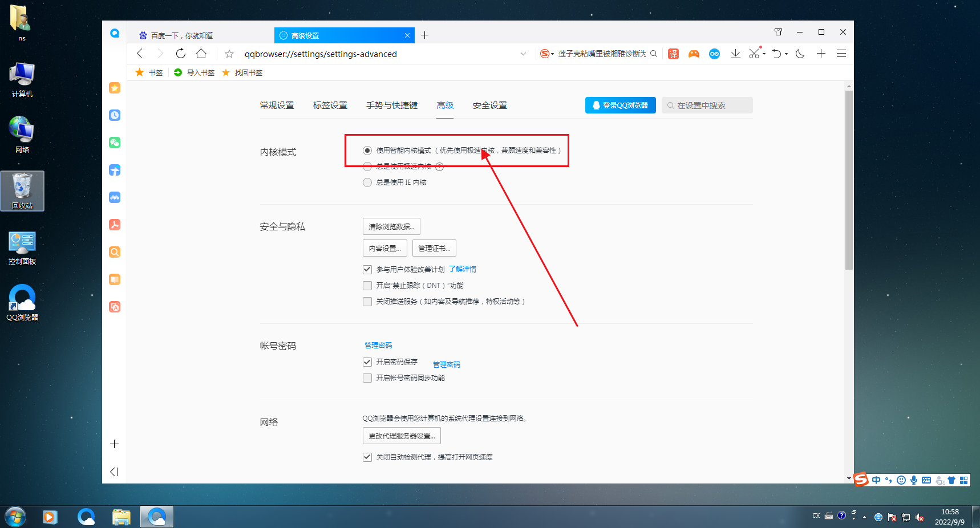Open the skin wardrobe icon in the title bar
The width and height of the screenshot is (980, 528).
point(779,32)
